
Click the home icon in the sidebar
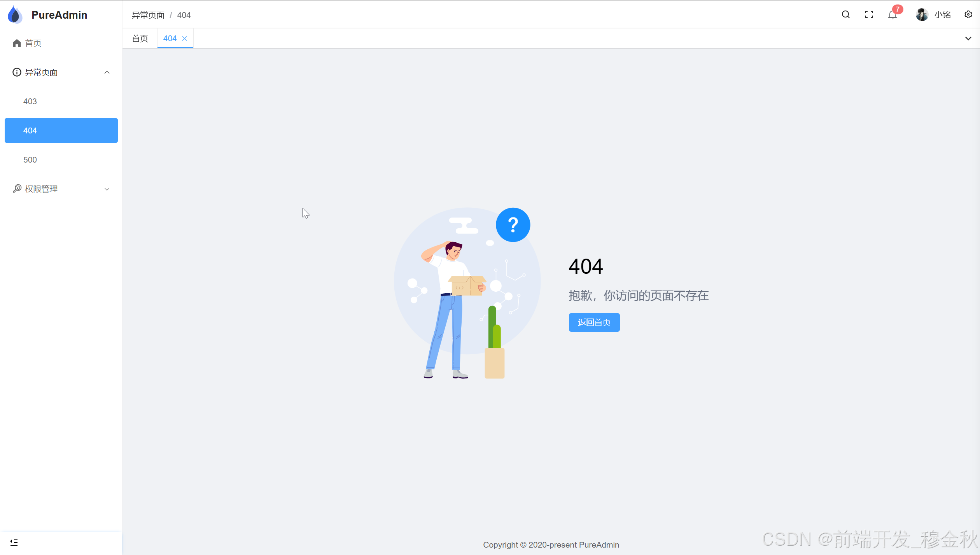point(17,43)
